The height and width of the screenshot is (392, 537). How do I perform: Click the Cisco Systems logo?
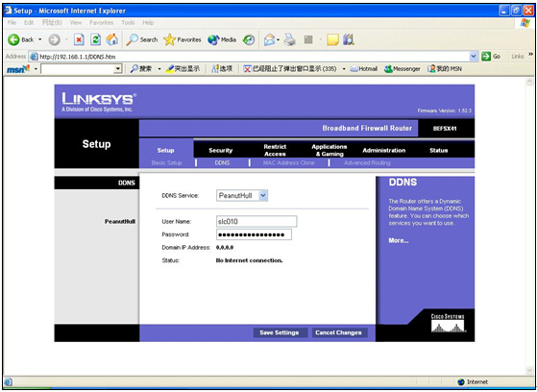448,324
